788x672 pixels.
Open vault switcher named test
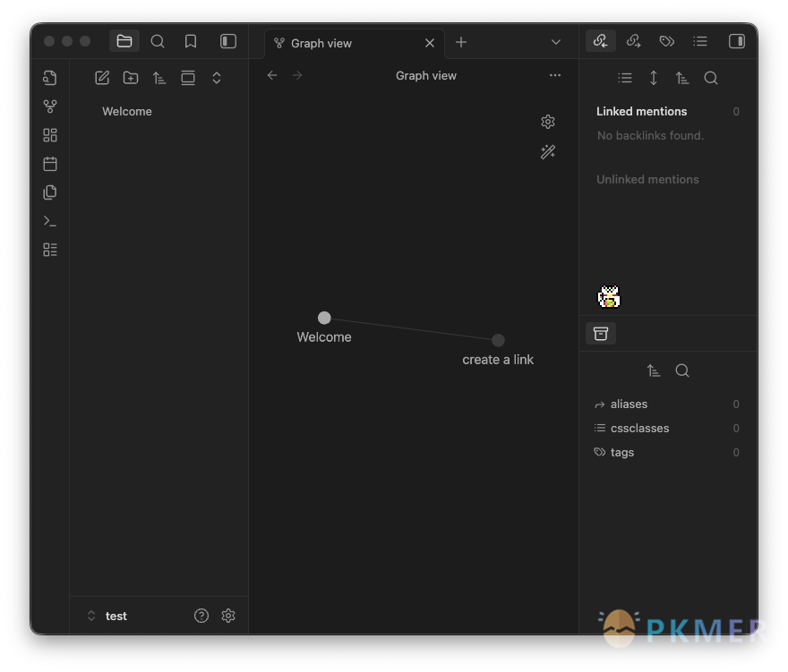(107, 616)
